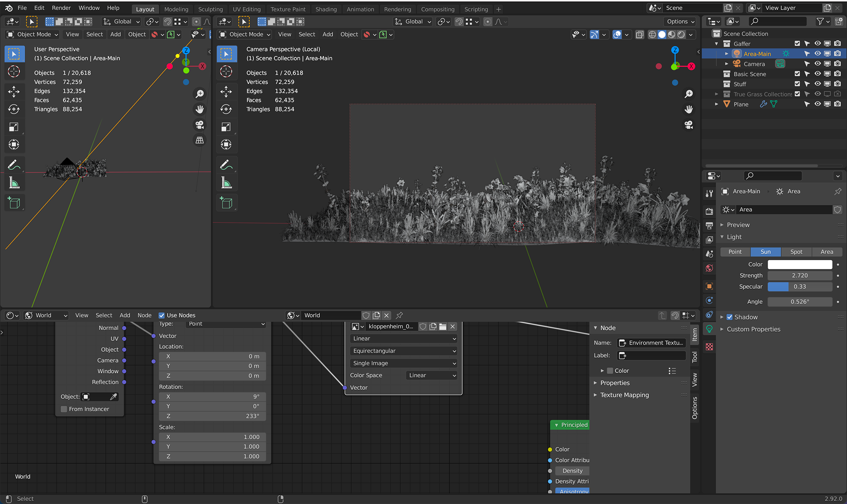The height and width of the screenshot is (504, 847).
Task: Click the Measure tool in camera viewport
Action: [226, 183]
